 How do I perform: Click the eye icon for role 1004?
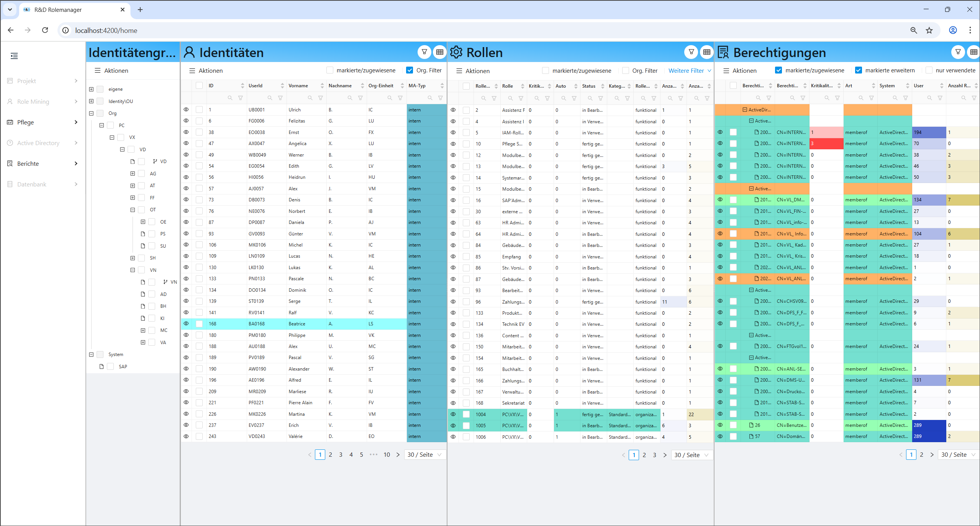point(453,414)
